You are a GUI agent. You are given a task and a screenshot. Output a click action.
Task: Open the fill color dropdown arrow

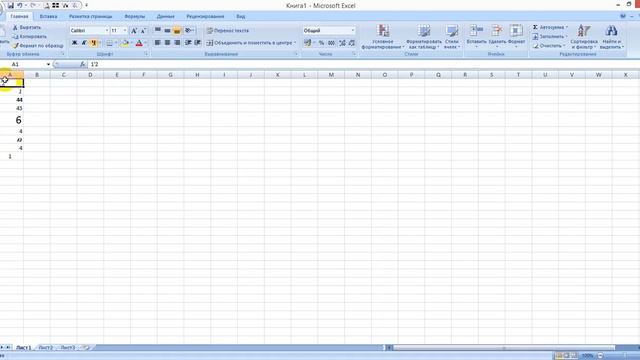(x=131, y=43)
